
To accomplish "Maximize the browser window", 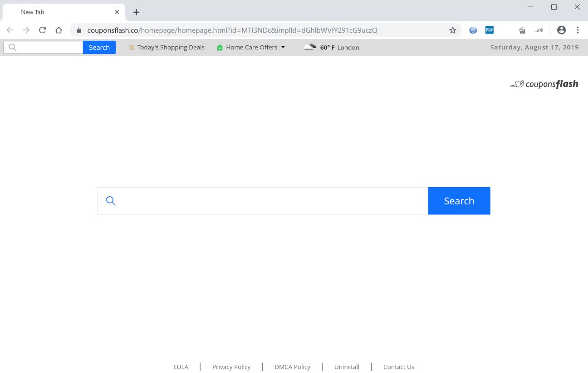I will tap(554, 7).
